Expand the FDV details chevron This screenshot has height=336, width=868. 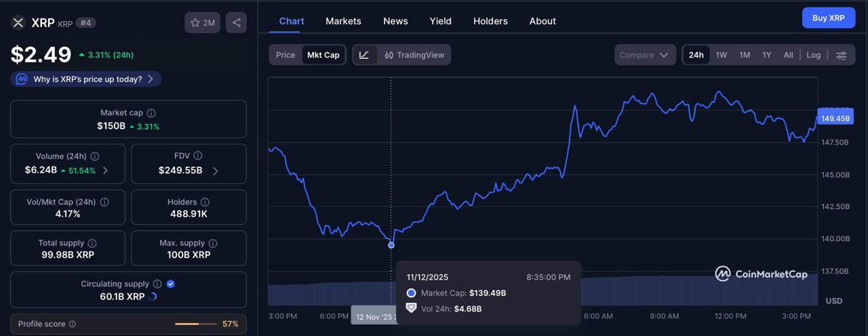216,171
